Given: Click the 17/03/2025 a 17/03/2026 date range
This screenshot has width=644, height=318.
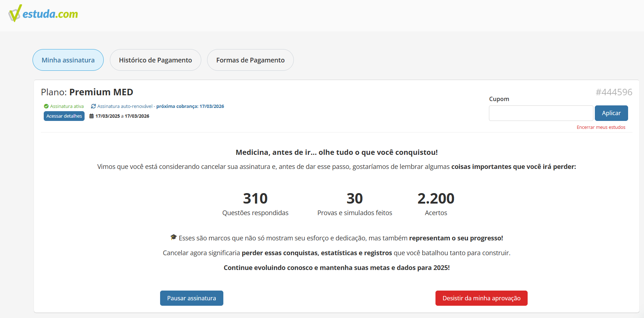Looking at the screenshot, I should pyautogui.click(x=122, y=116).
